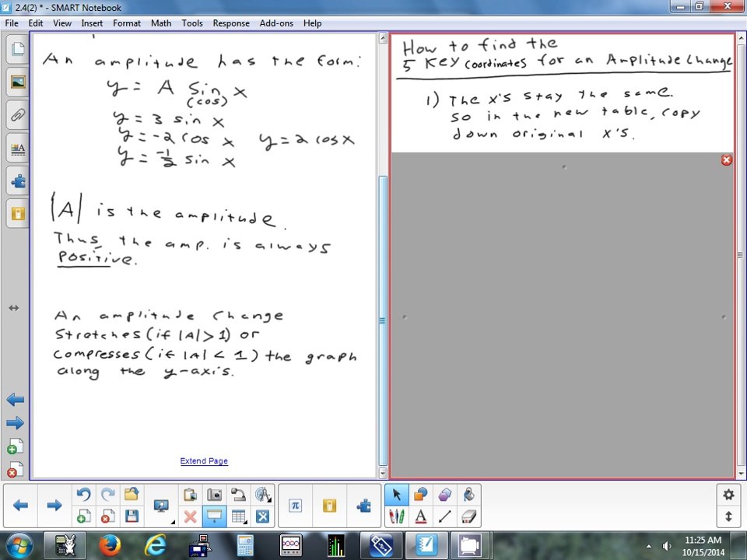Show hidden tray icons arrow
The width and height of the screenshot is (747, 560).
coord(648,546)
